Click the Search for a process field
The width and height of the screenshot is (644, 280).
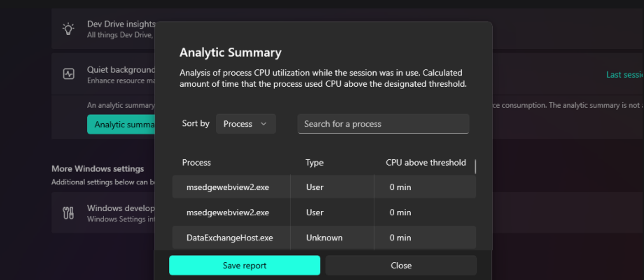pyautogui.click(x=383, y=124)
